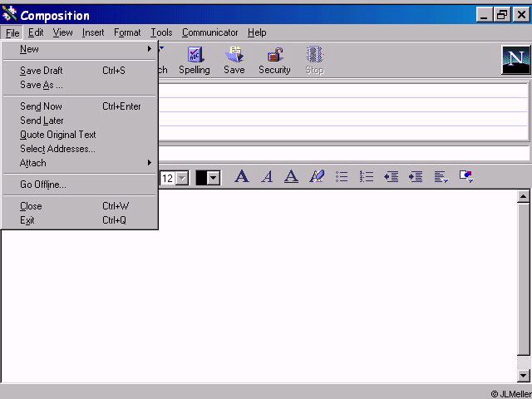
Task: Click the Netscape N logo
Action: (x=515, y=60)
